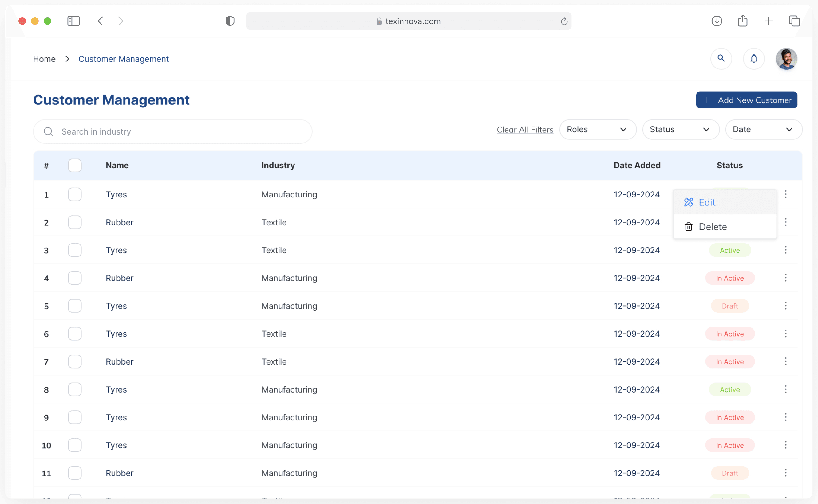Click the Add New Customer button
Screen dimensions: 818x504
point(747,100)
